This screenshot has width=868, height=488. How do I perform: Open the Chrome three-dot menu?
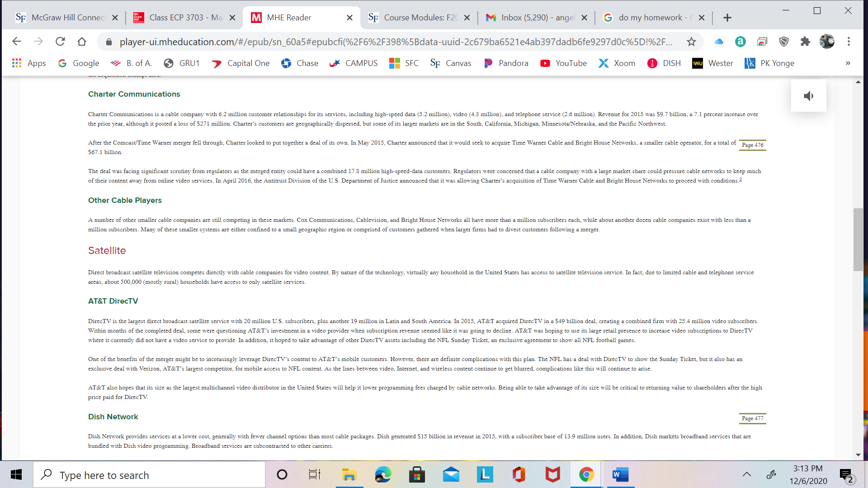click(x=849, y=42)
